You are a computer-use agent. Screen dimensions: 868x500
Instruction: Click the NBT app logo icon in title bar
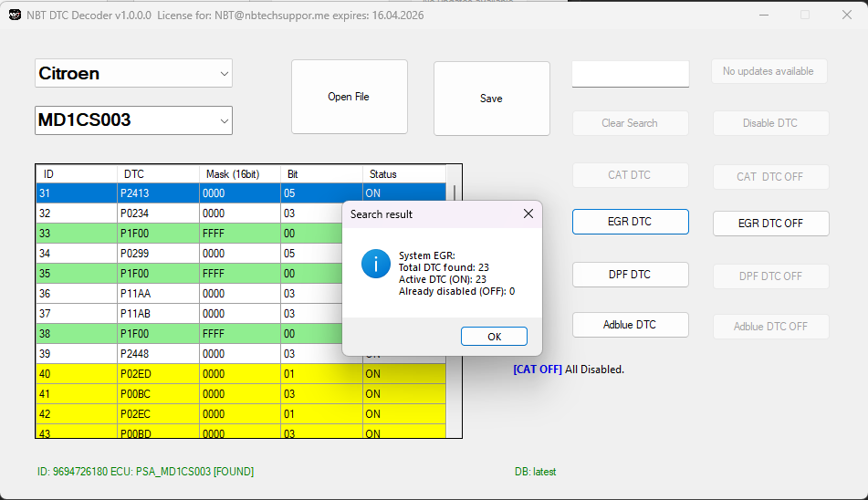pos(15,15)
